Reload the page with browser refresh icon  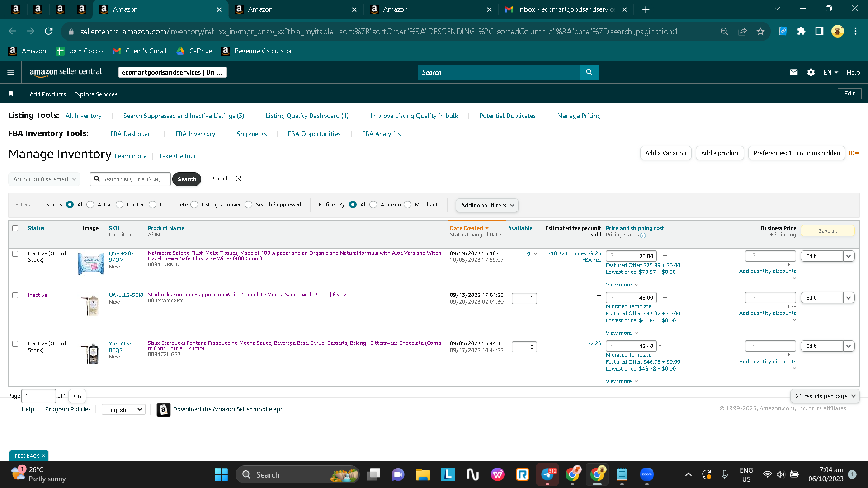pyautogui.click(x=49, y=31)
